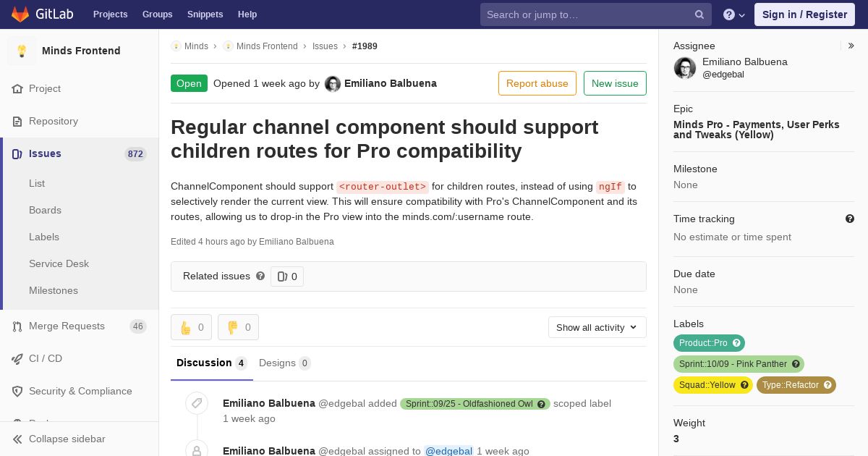868x456 pixels.
Task: Open the List item under Issues
Action: 37,183
